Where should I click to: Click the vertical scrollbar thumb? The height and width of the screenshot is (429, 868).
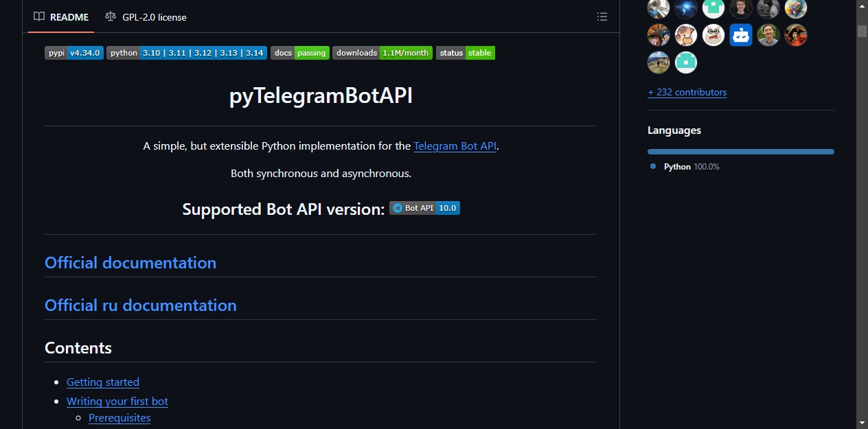click(x=862, y=31)
